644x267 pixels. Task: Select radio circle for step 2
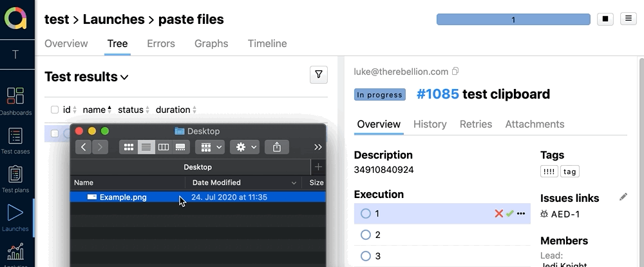[x=366, y=235]
